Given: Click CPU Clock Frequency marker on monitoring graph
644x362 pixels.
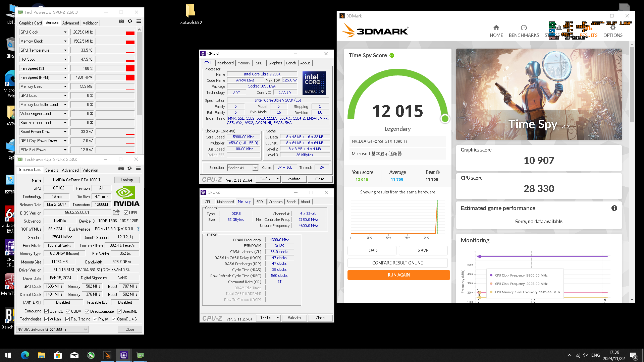Looking at the screenshot, I should coord(480,256).
